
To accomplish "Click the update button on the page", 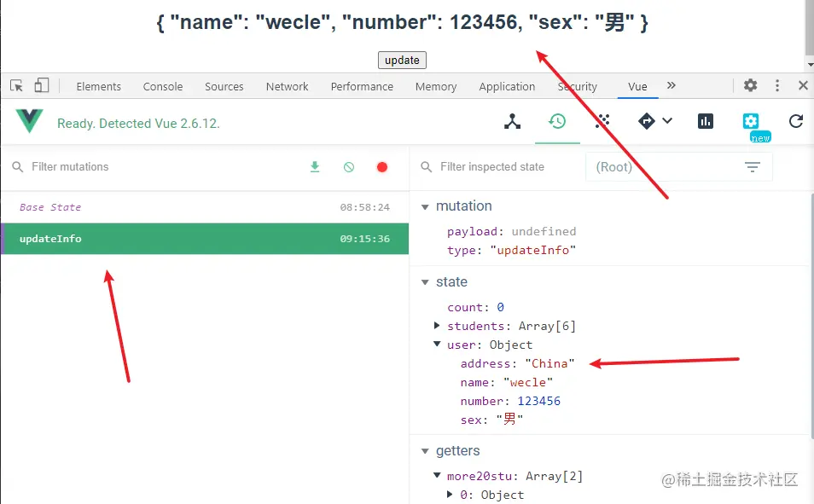I will pyautogui.click(x=402, y=60).
